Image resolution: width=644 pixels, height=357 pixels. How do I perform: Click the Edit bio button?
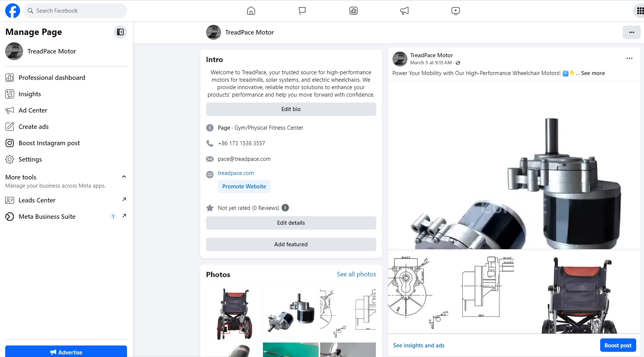tap(291, 109)
